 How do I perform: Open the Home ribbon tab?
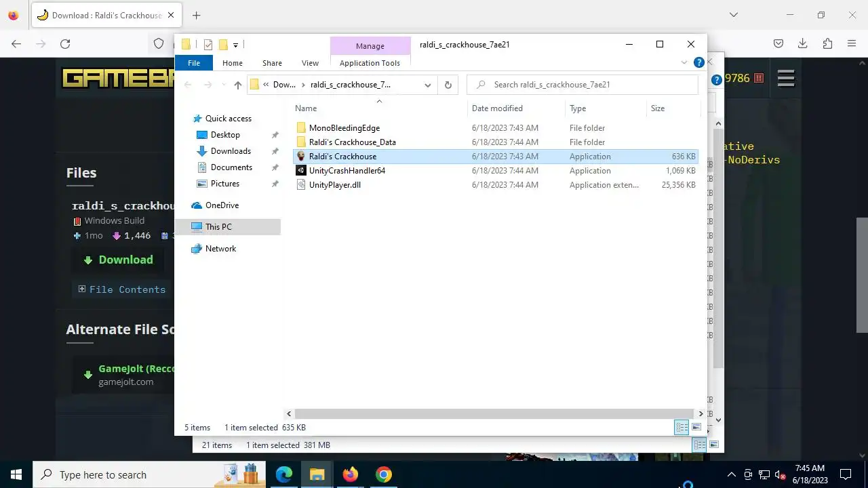coord(233,63)
